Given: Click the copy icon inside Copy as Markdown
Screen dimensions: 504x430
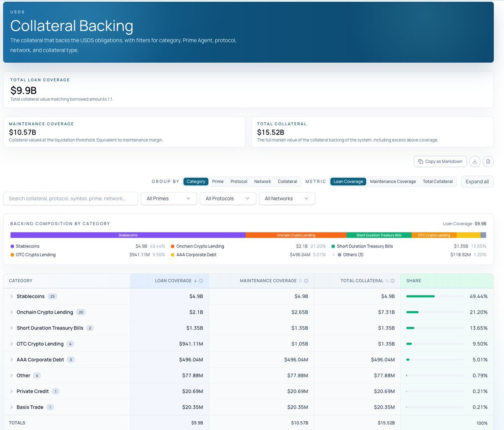Looking at the screenshot, I should [420, 161].
